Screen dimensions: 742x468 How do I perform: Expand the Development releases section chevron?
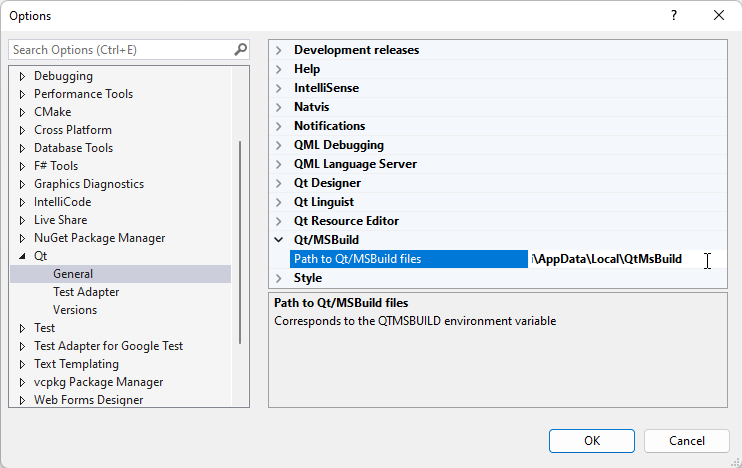[279, 50]
